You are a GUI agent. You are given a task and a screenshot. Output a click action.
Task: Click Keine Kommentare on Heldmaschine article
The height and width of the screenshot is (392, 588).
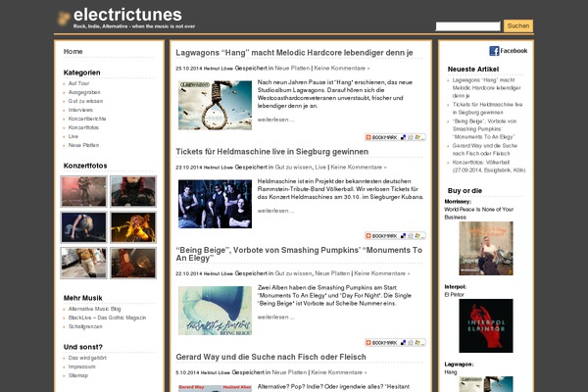pyautogui.click(x=358, y=168)
